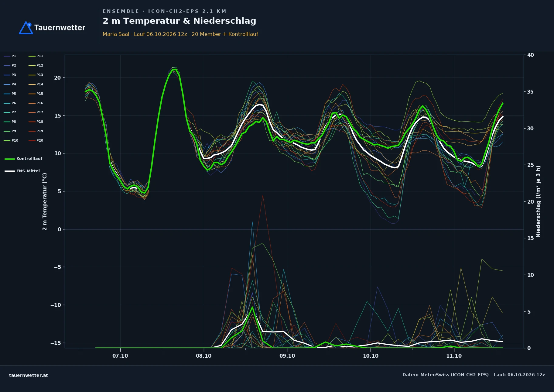Click the Maria Saal run info subtitle

(180, 34)
